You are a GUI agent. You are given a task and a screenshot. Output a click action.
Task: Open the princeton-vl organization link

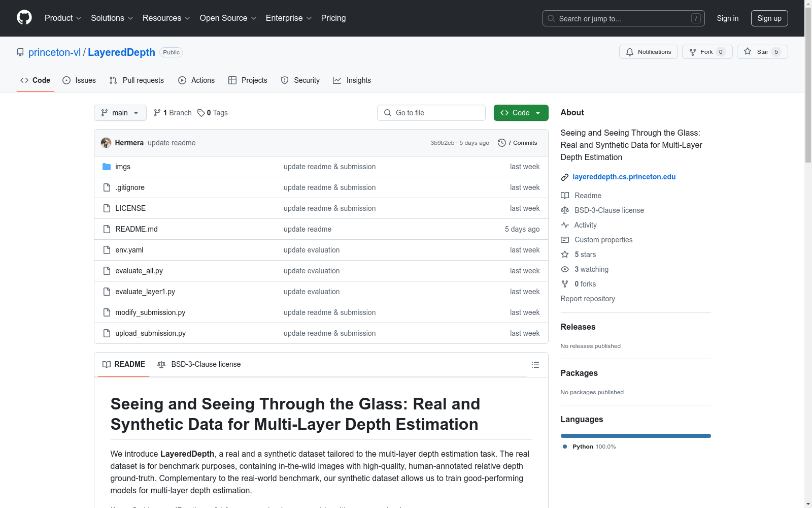(x=54, y=52)
